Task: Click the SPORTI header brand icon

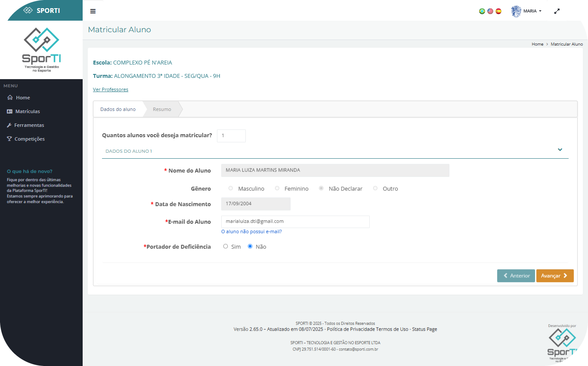Action: pyautogui.click(x=28, y=10)
